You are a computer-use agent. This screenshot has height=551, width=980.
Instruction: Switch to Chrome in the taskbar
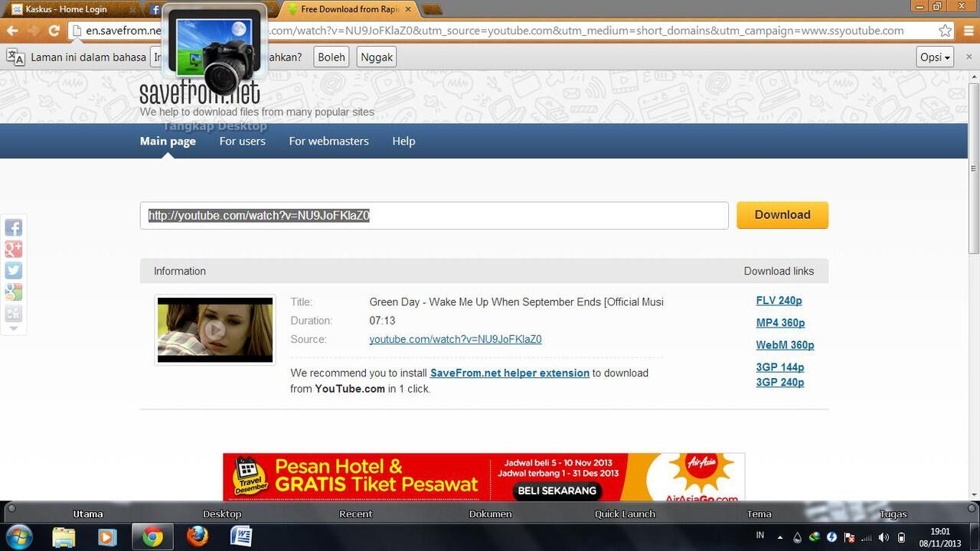[x=152, y=537]
